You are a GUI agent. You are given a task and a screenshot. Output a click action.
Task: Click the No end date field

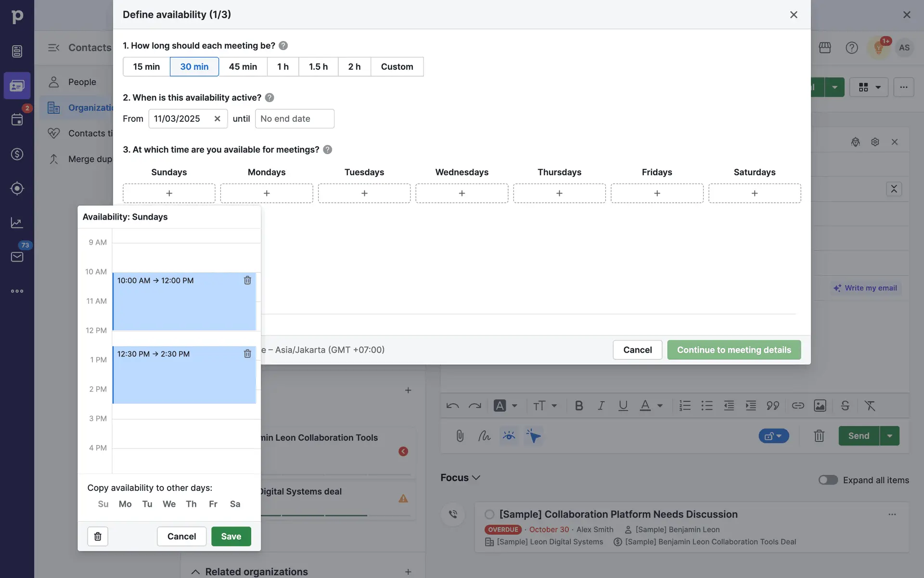(294, 118)
